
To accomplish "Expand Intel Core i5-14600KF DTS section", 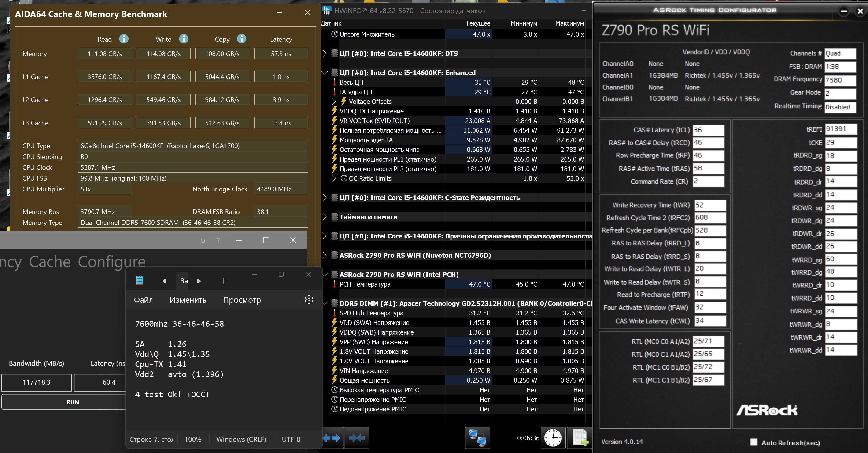I will [x=325, y=53].
